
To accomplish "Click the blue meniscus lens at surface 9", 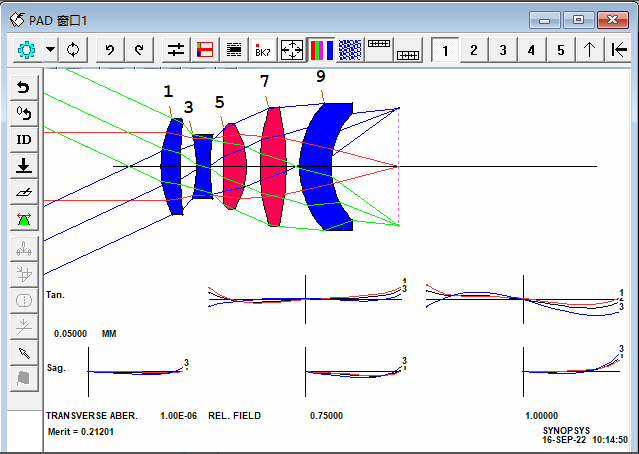I will coord(316,167).
